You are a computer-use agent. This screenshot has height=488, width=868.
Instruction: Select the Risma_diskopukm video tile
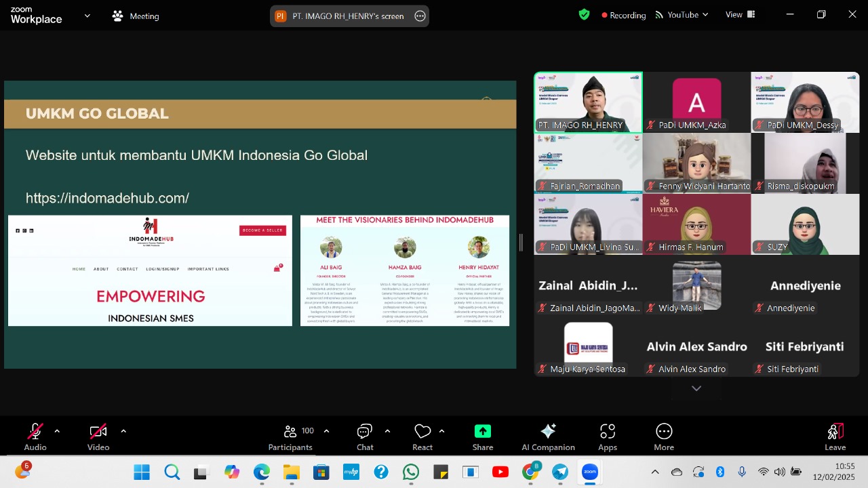pyautogui.click(x=805, y=163)
